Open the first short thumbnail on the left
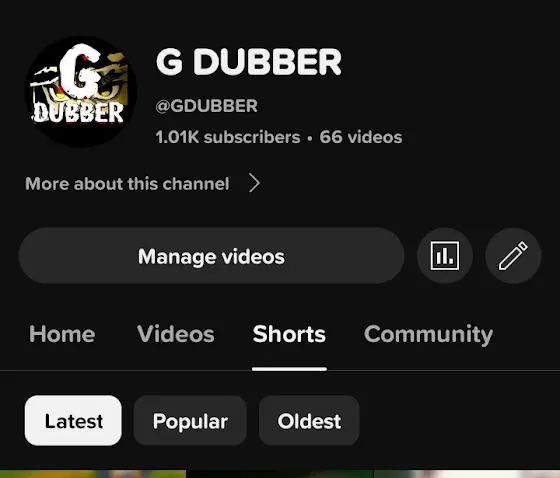 click(93, 474)
